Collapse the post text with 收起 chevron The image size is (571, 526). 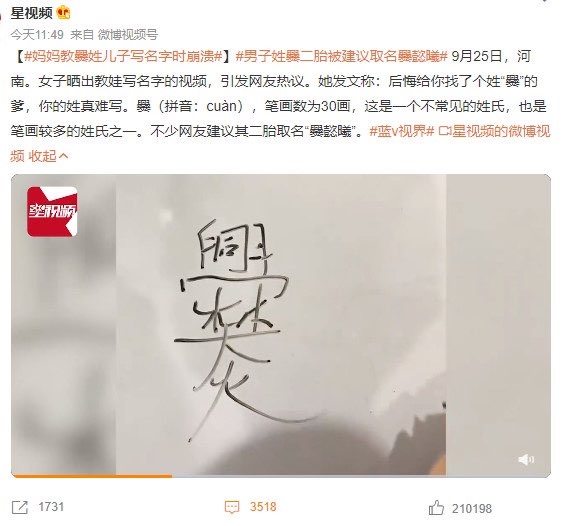point(48,156)
